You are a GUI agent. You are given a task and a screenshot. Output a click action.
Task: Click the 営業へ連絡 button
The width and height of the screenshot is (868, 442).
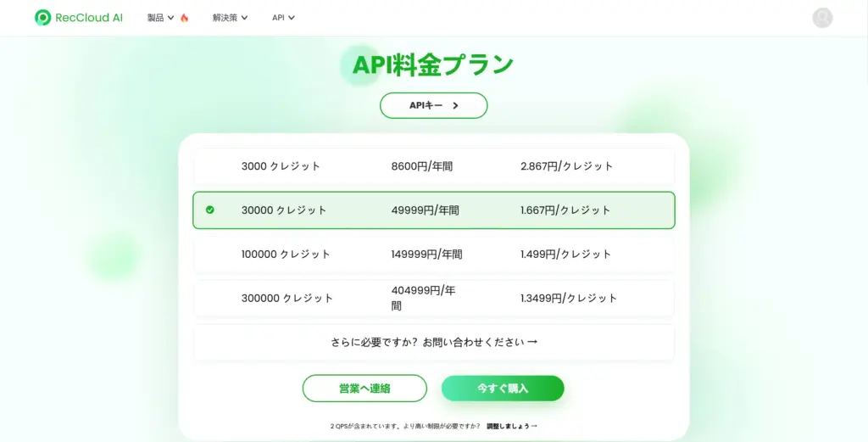click(364, 388)
